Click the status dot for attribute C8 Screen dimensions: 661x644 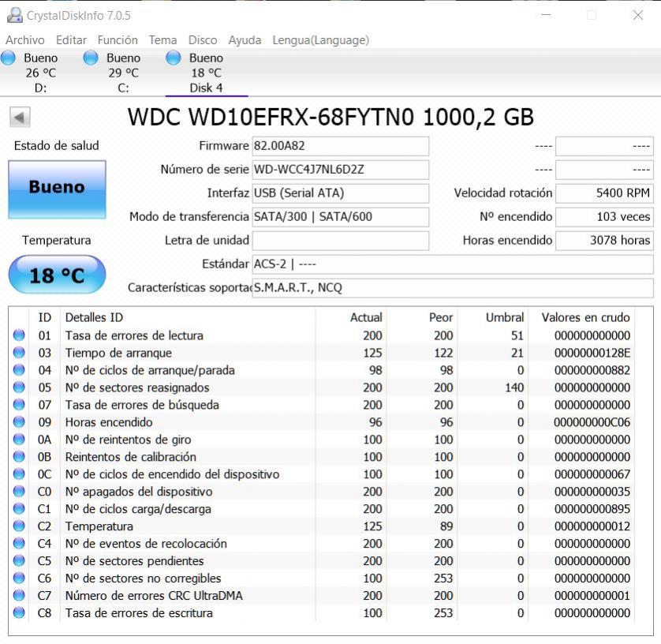[19, 612]
